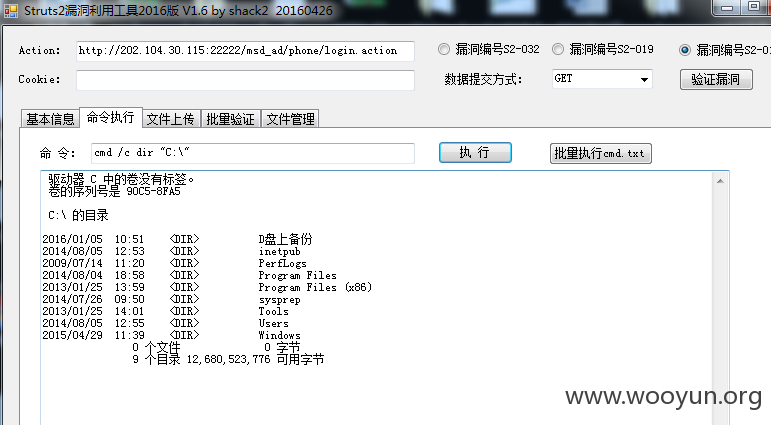Switch to the 文件上传 tab
The image size is (771, 425).
(x=171, y=119)
